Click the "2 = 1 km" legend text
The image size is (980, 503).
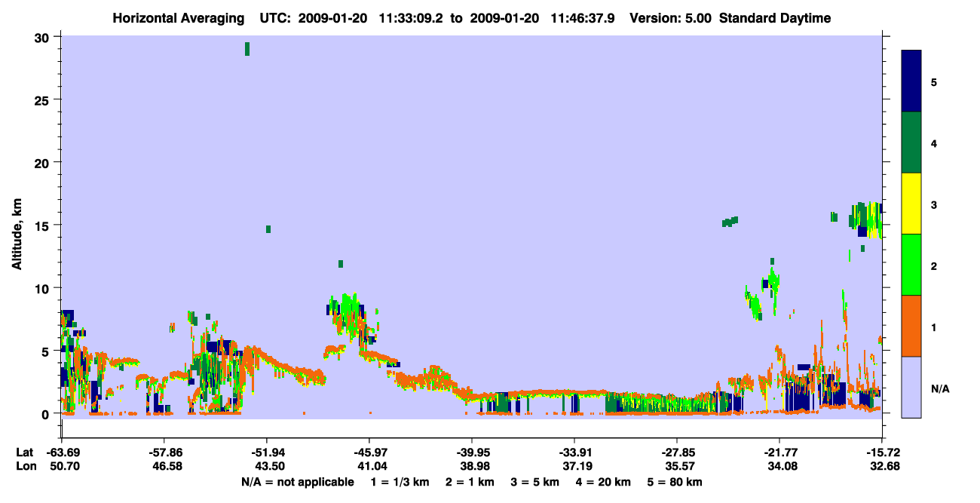click(x=470, y=482)
